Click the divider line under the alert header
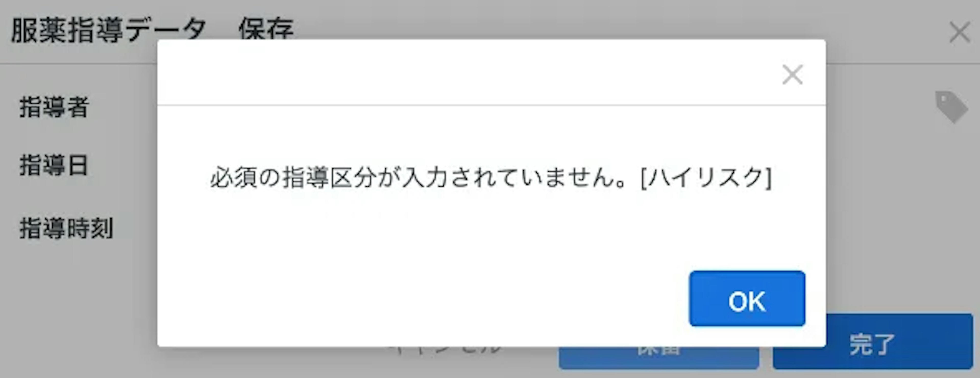The width and height of the screenshot is (980, 378). (x=492, y=105)
